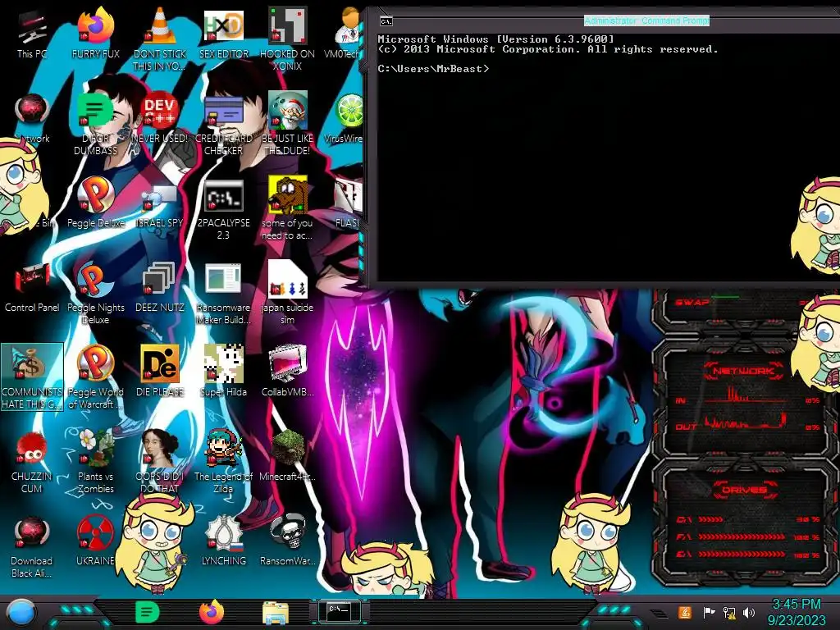This screenshot has height=630, width=840.
Task: Click the NETWORK gadget header
Action: (x=743, y=371)
